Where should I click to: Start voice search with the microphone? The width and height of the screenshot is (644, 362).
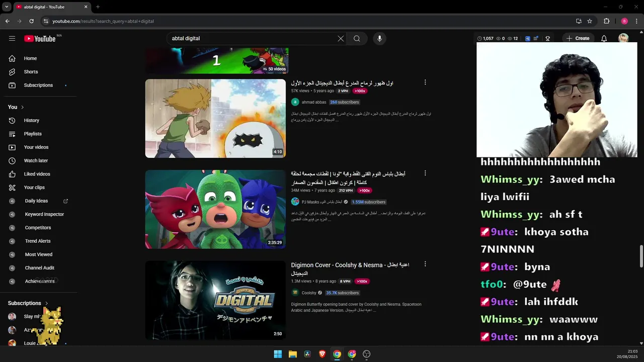(x=379, y=39)
